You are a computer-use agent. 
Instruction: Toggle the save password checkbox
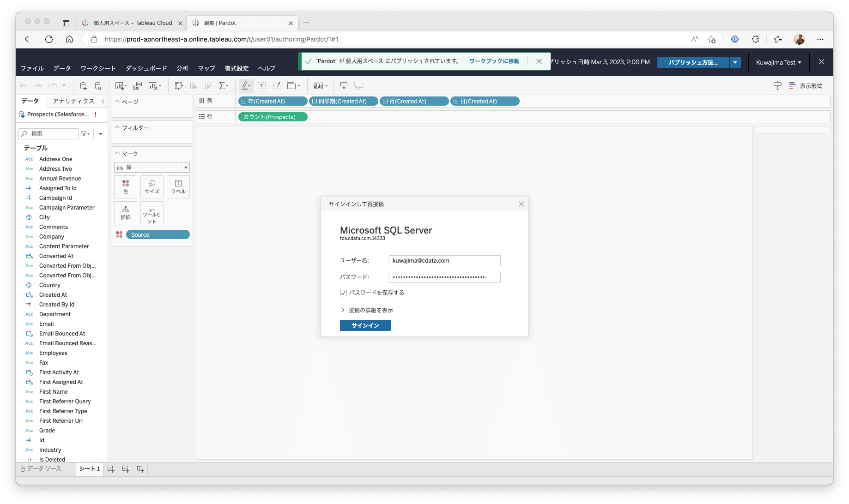[x=343, y=293]
